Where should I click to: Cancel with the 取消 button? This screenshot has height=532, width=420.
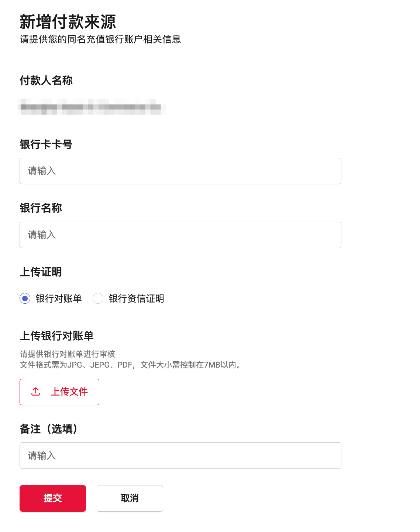point(130,498)
